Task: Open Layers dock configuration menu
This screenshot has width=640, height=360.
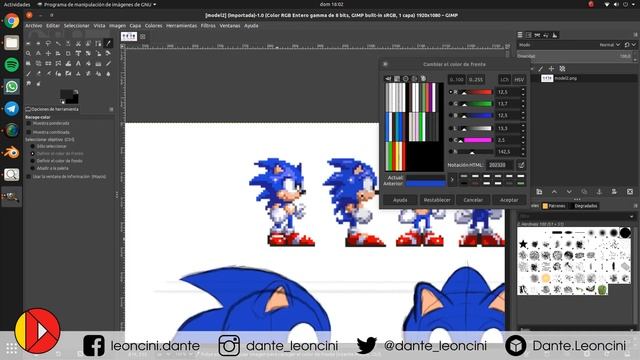Action: [635, 35]
